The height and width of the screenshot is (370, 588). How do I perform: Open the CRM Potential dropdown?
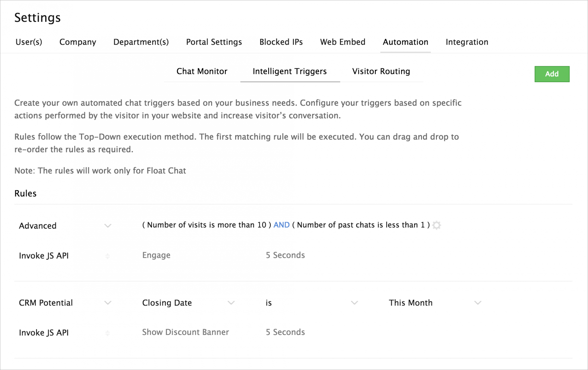(108, 303)
